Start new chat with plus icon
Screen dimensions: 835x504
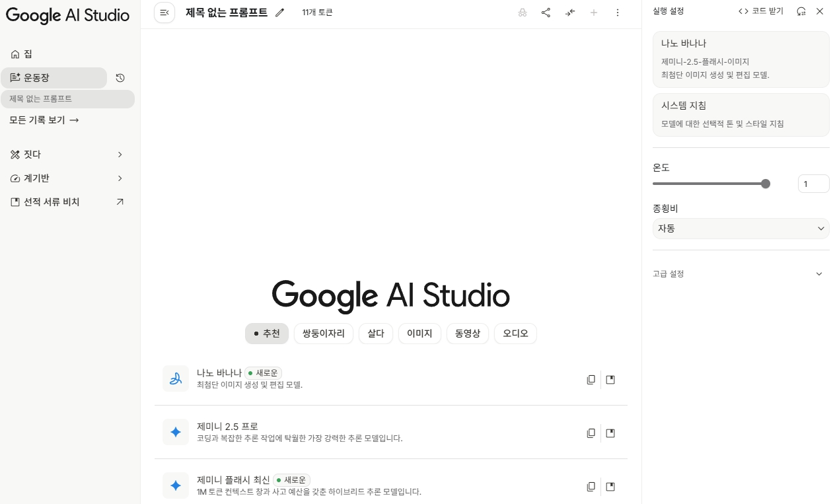[594, 13]
